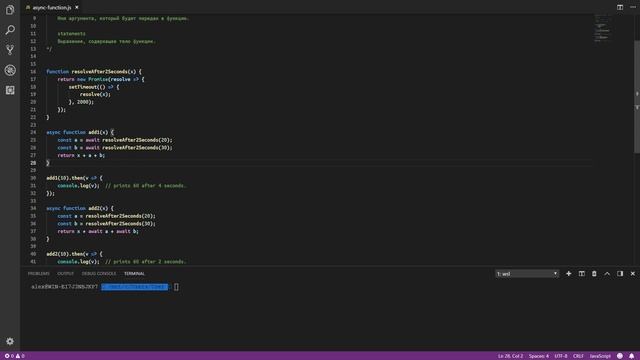640x360 pixels.
Task: Click the feedback smiley icon
Action: (620, 356)
